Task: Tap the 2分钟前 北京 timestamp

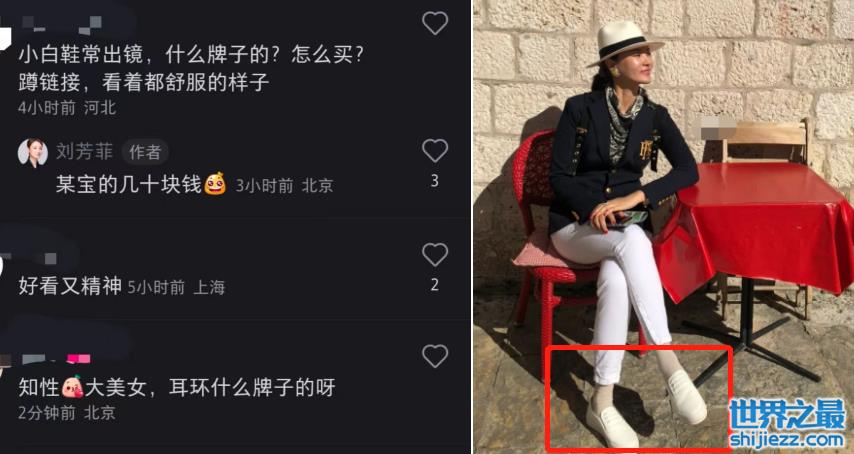Action: coord(67,413)
